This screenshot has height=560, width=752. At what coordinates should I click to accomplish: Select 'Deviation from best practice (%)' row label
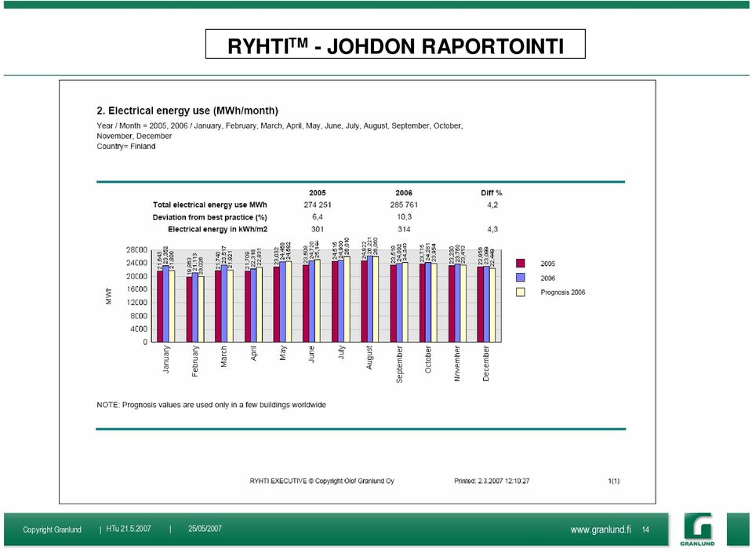[x=209, y=217]
